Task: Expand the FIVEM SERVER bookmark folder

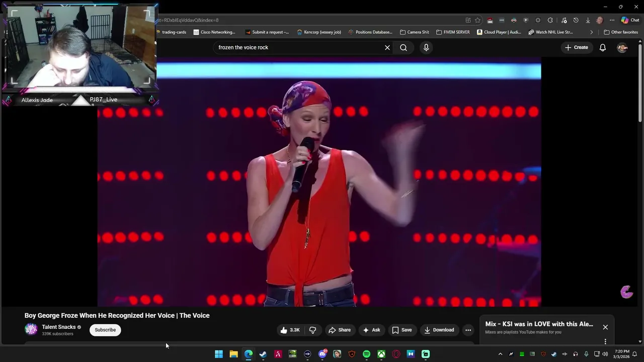Action: 453,32
